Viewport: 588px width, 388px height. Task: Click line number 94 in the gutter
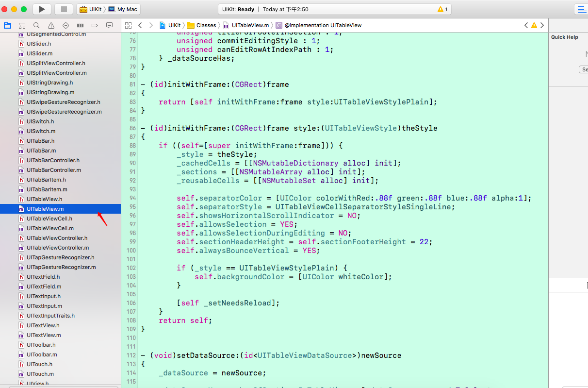132,198
